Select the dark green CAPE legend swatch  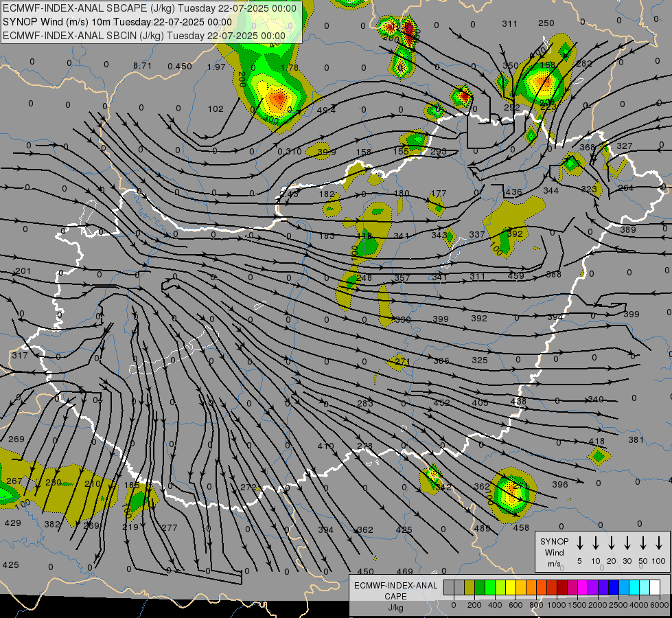point(480,588)
